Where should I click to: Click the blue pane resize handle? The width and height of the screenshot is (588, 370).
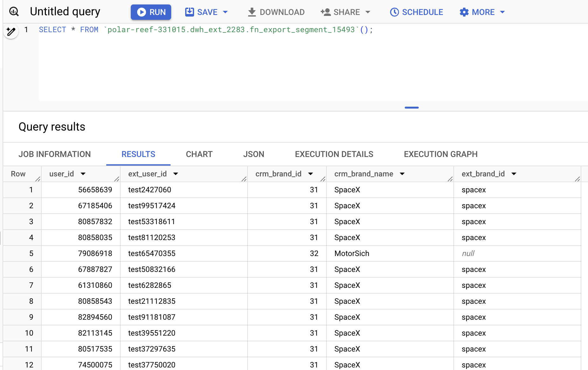[x=411, y=108]
